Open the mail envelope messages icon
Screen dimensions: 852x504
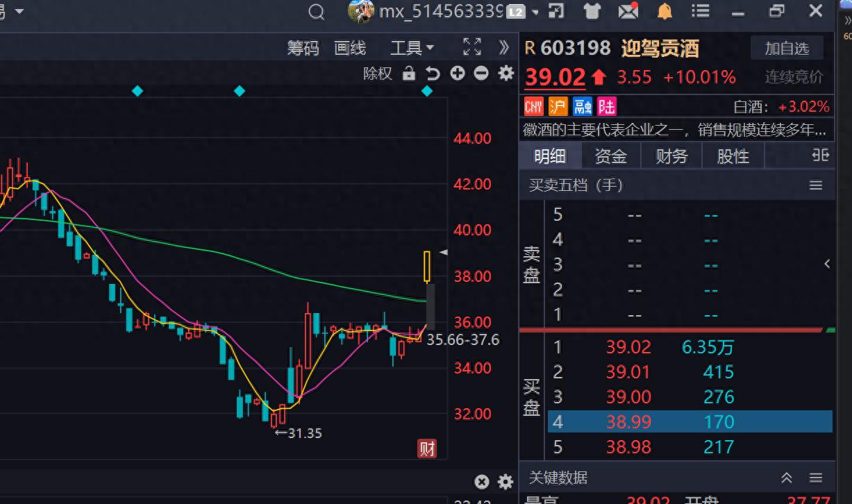628,11
